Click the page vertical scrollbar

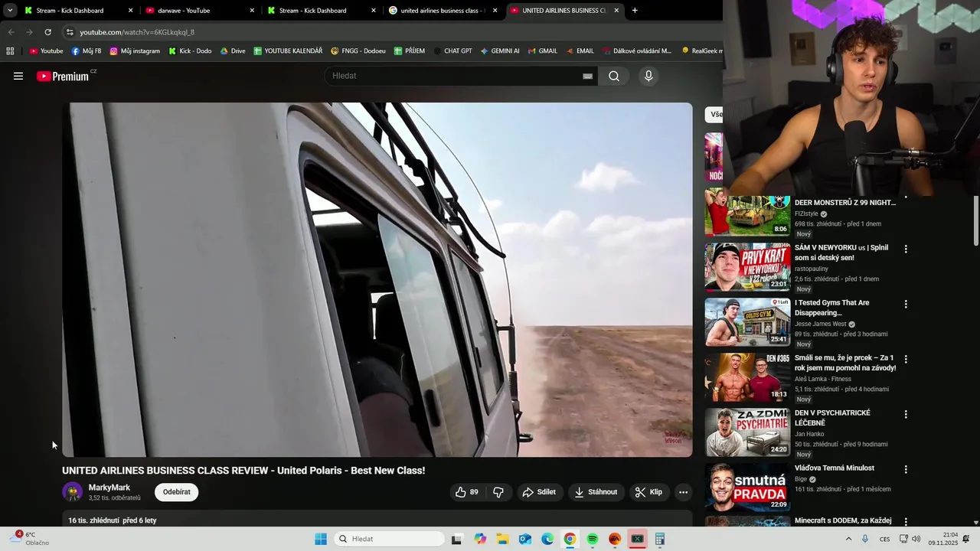pos(976,220)
